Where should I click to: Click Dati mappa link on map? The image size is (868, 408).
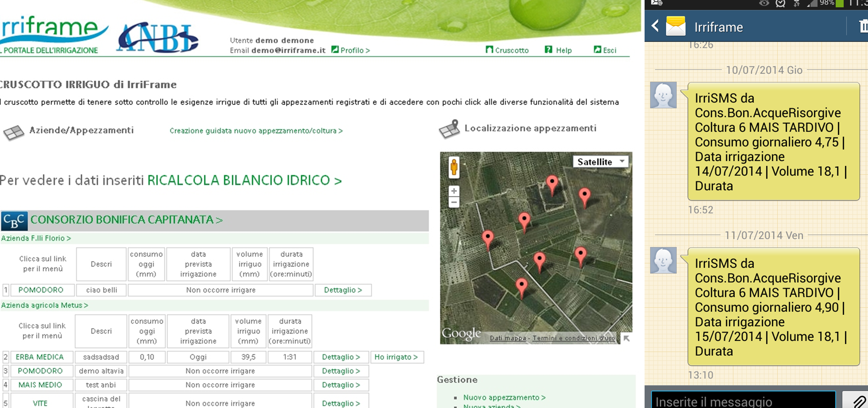click(x=508, y=338)
